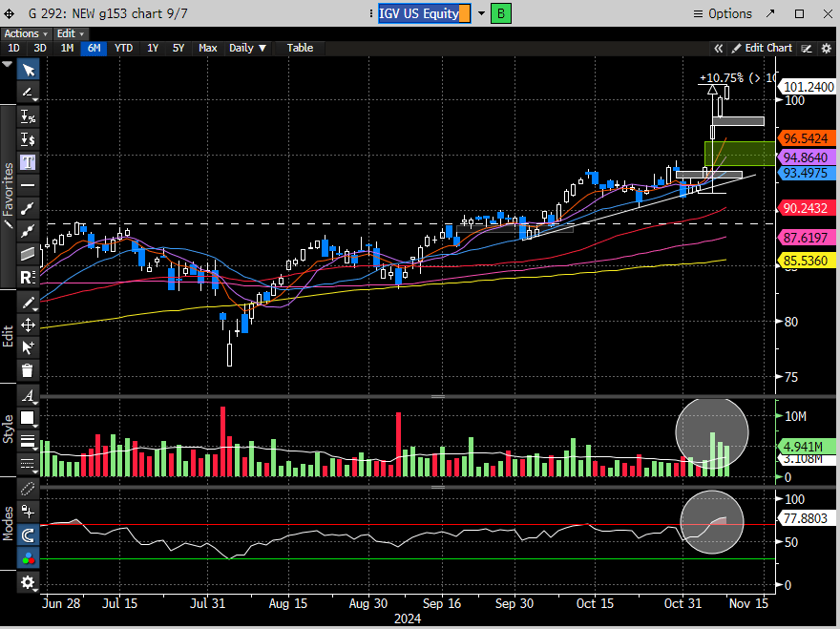Select the YTD time range
The height and width of the screenshot is (629, 840).
(124, 49)
